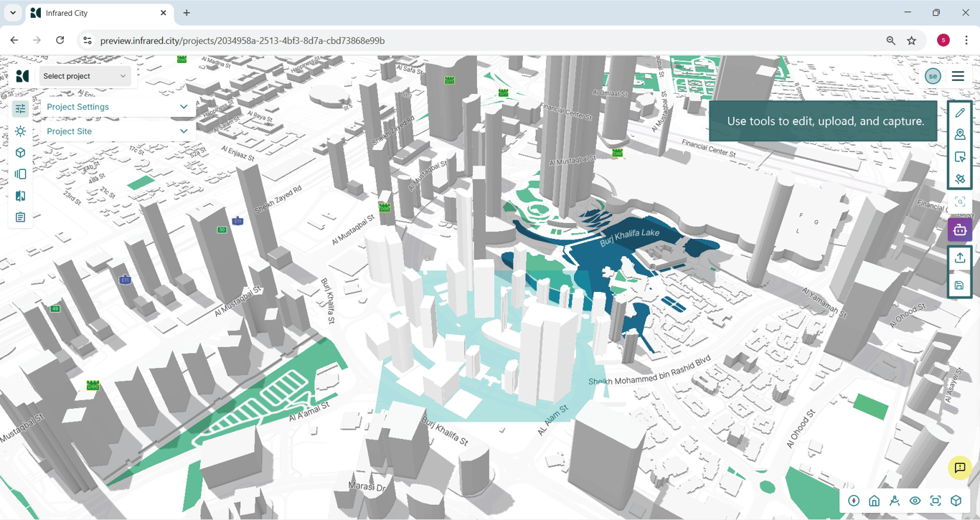Reload the page
Image resolution: width=980 pixels, height=520 pixels.
click(x=60, y=41)
